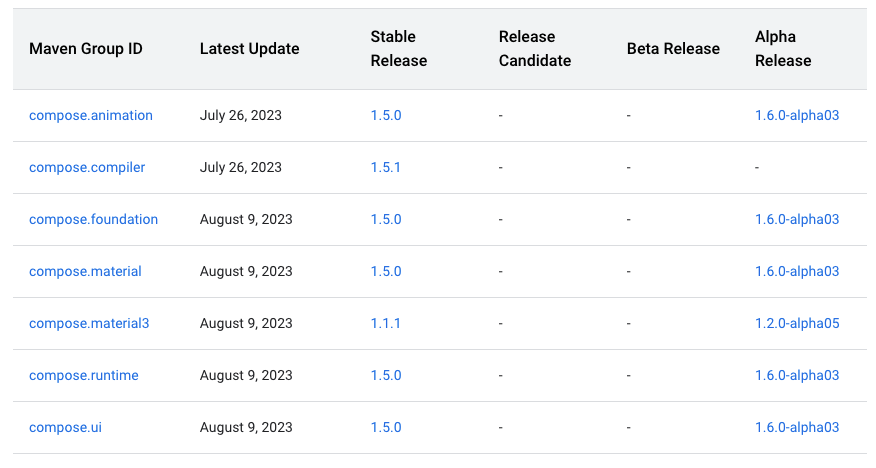876x468 pixels.
Task: Open the compose.animation group link
Action: point(91,115)
